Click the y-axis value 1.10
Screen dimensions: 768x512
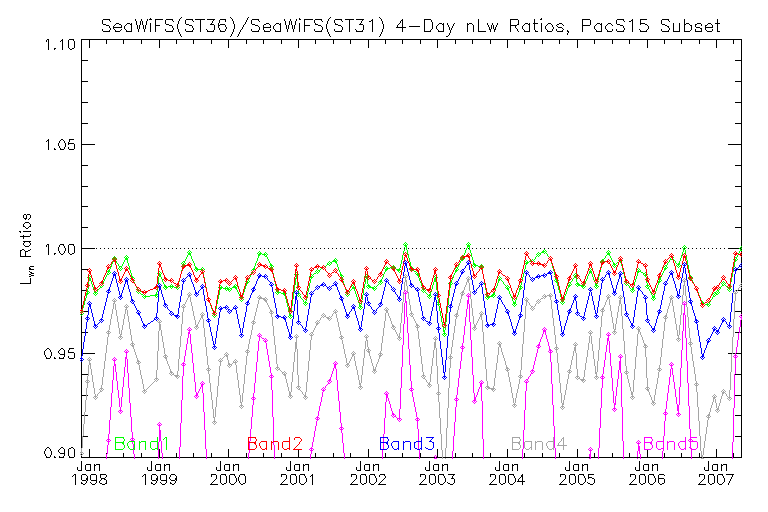(60, 45)
